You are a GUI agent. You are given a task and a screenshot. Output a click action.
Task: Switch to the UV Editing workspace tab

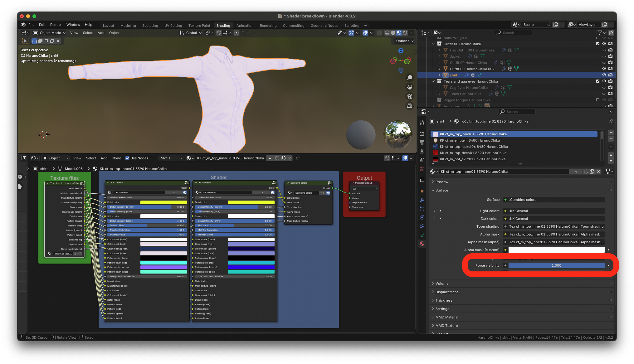click(x=173, y=26)
